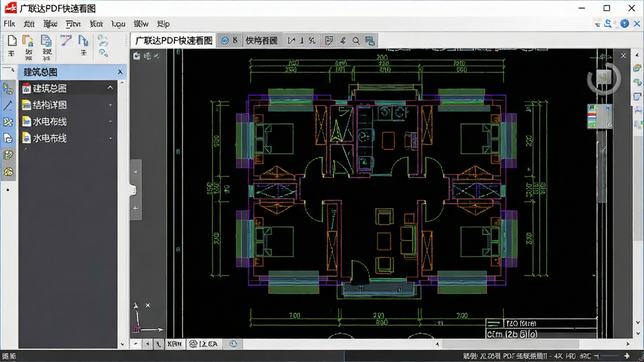Screen dimensions: 644x362
Task: Click the zoom in plus in status bar
Action: coord(627,356)
